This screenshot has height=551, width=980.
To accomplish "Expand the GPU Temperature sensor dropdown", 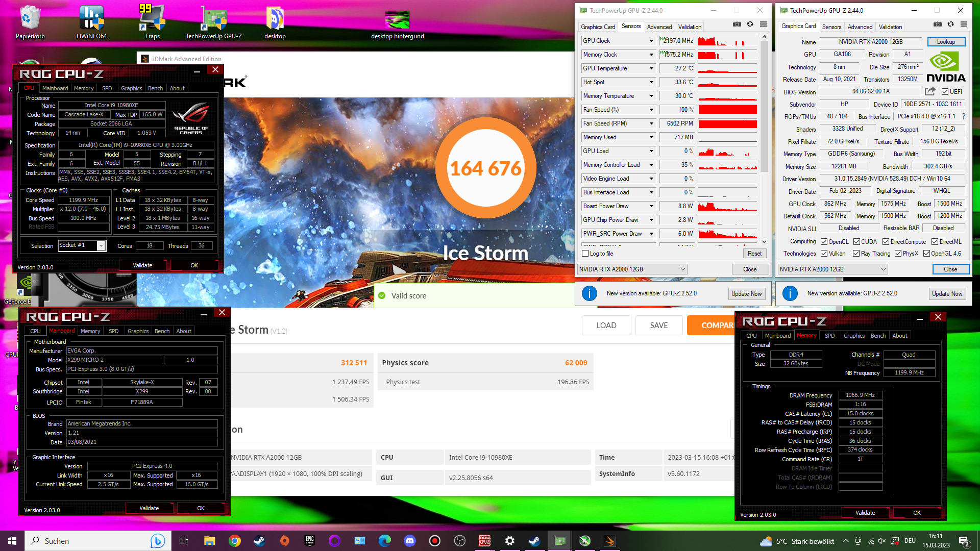I will (651, 68).
